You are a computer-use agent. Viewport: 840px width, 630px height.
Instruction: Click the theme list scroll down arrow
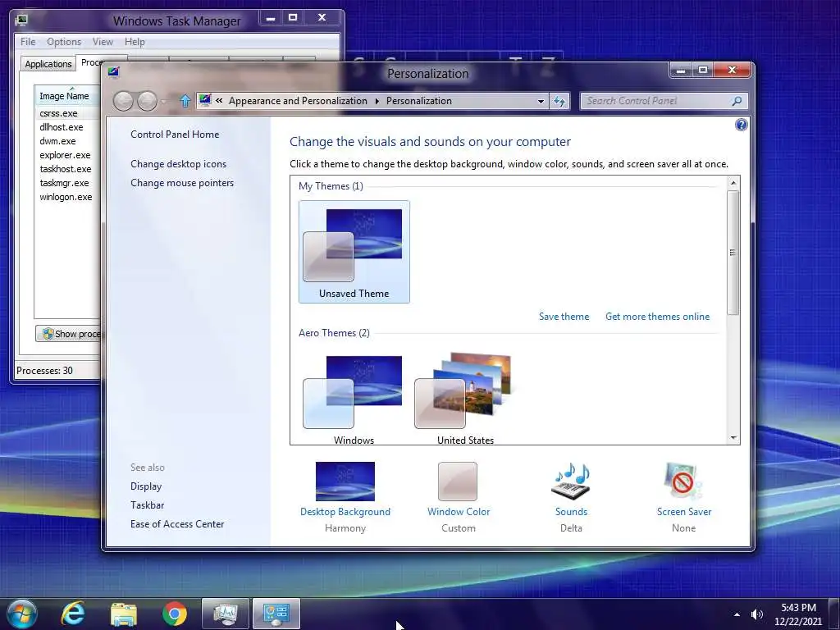tap(733, 438)
